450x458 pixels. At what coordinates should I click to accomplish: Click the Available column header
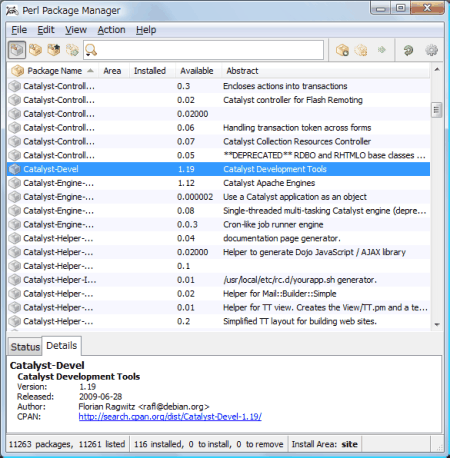[x=197, y=71]
